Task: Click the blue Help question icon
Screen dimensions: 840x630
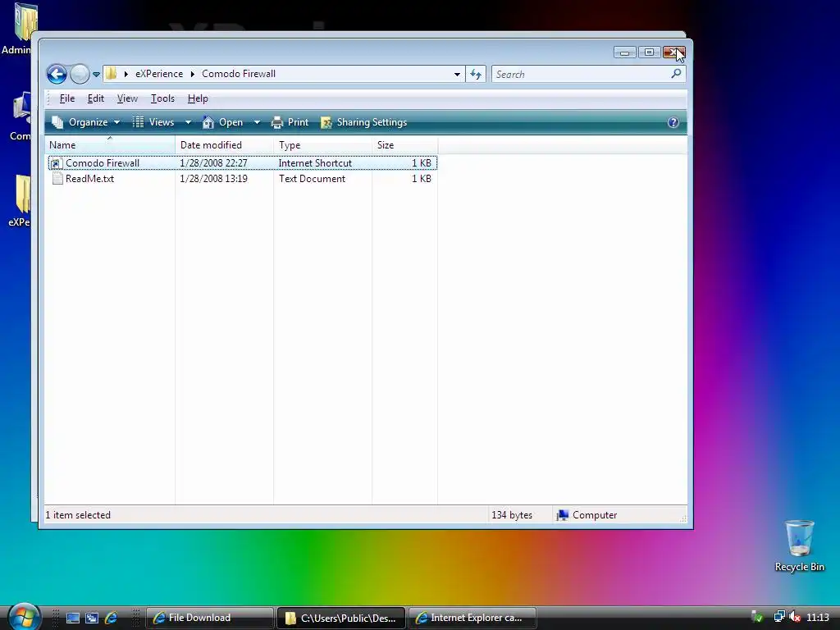Action: coord(673,122)
